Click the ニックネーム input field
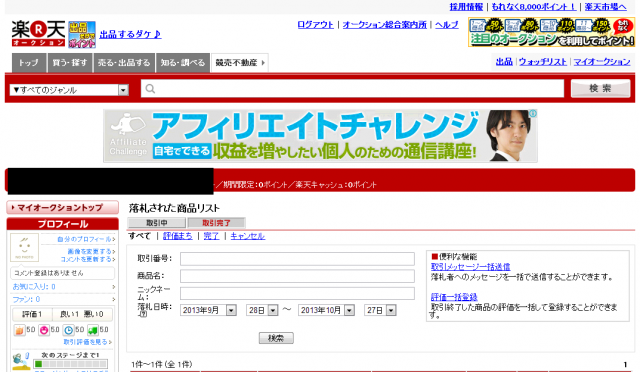This screenshot has width=640, height=372. [x=297, y=293]
